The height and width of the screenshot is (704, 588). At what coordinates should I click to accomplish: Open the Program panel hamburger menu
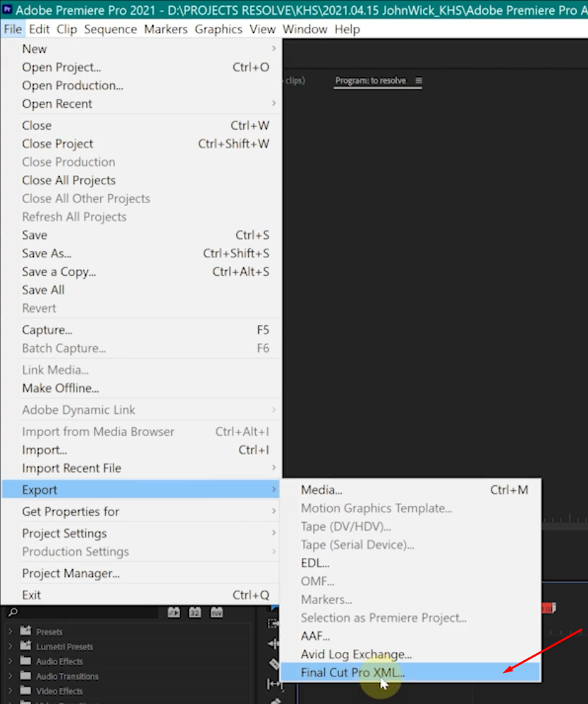coord(418,81)
